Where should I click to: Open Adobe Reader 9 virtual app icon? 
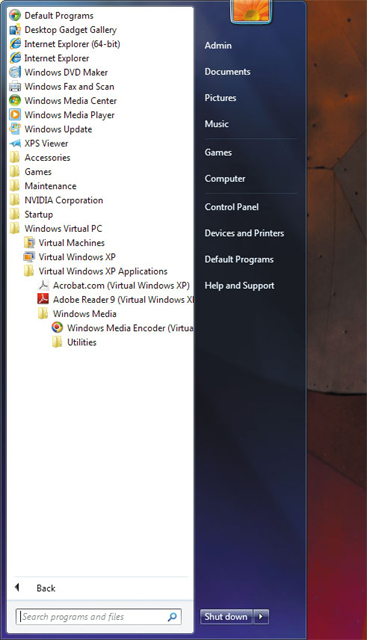coord(43,299)
